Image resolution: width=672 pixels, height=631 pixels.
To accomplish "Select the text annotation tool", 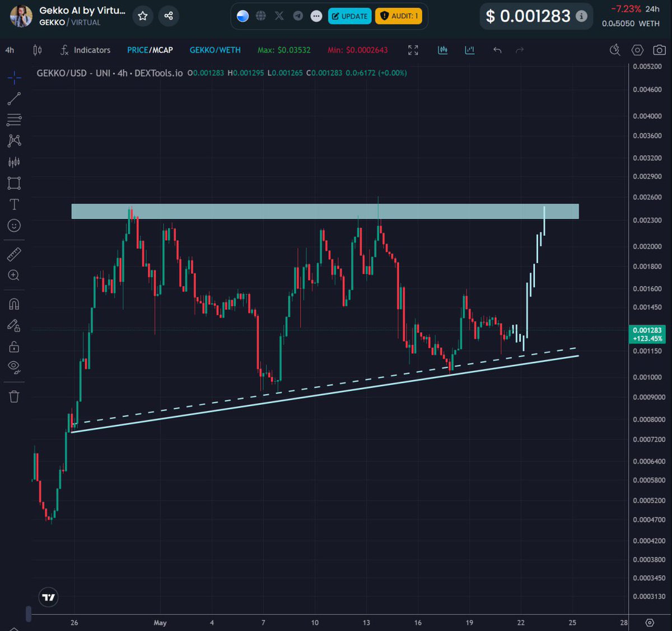I will pyautogui.click(x=14, y=204).
